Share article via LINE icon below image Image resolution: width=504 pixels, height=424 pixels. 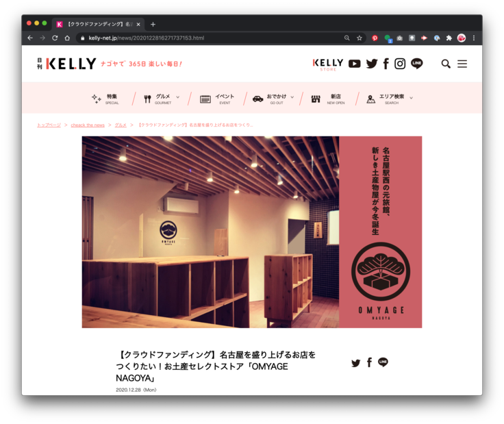point(383,362)
